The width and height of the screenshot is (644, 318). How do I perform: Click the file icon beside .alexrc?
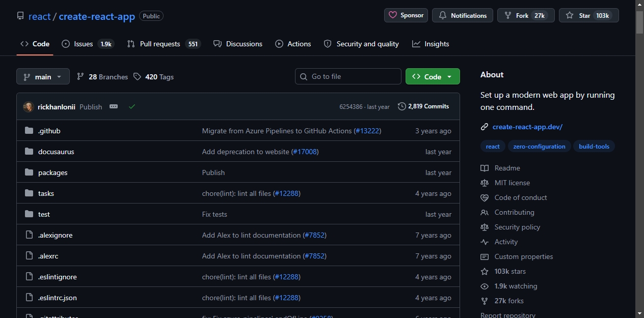[29, 256]
